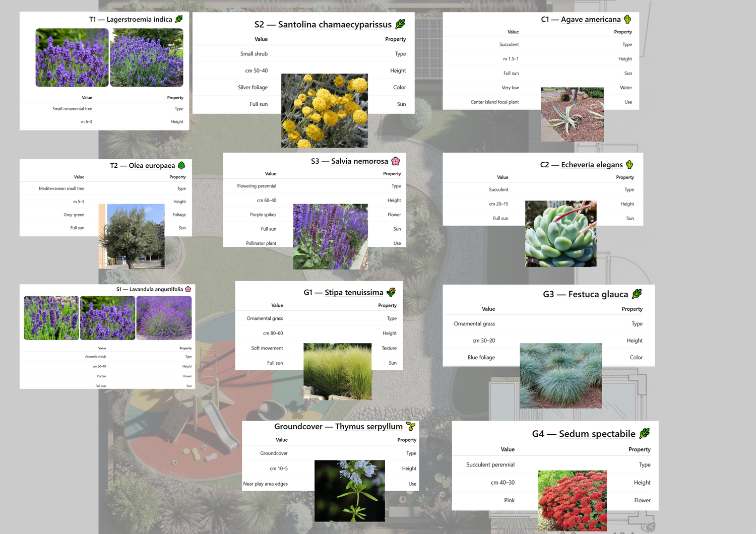Select the red Sedum flower photo
The image size is (756, 534).
[572, 501]
